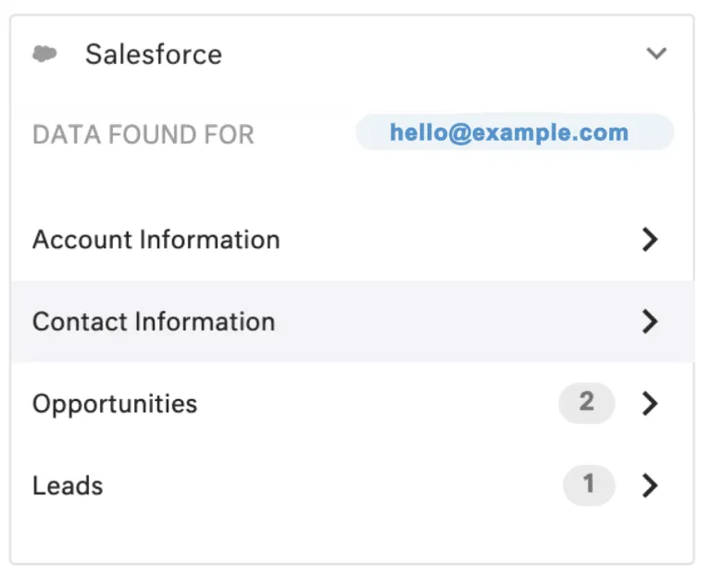Screen dimensions: 711x588
Task: Click the arrow icon beside Contact Information
Action: 650,321
